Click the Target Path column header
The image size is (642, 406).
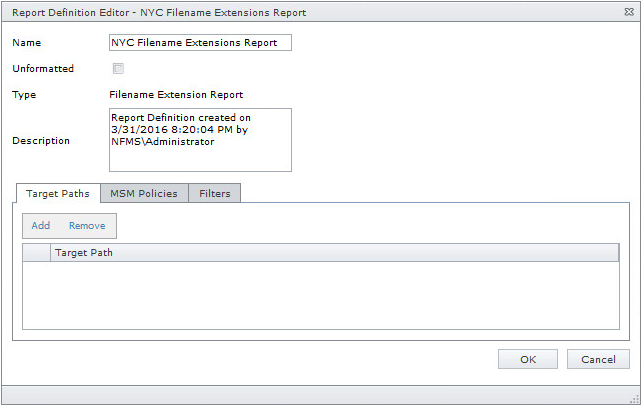[334, 253]
